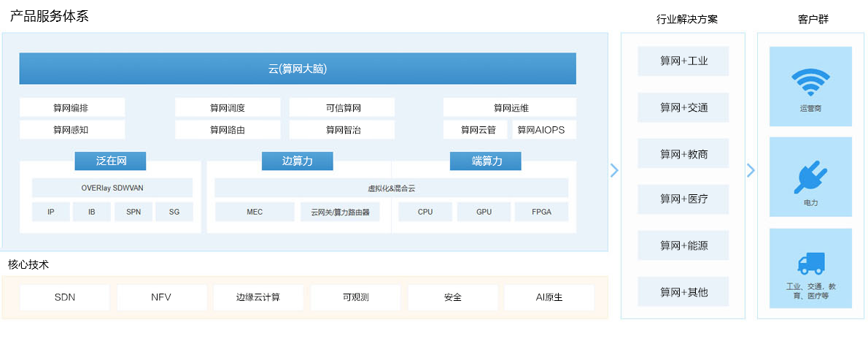868x344 pixels.
Task: Select the AI原生 core technology box
Action: 549,297
